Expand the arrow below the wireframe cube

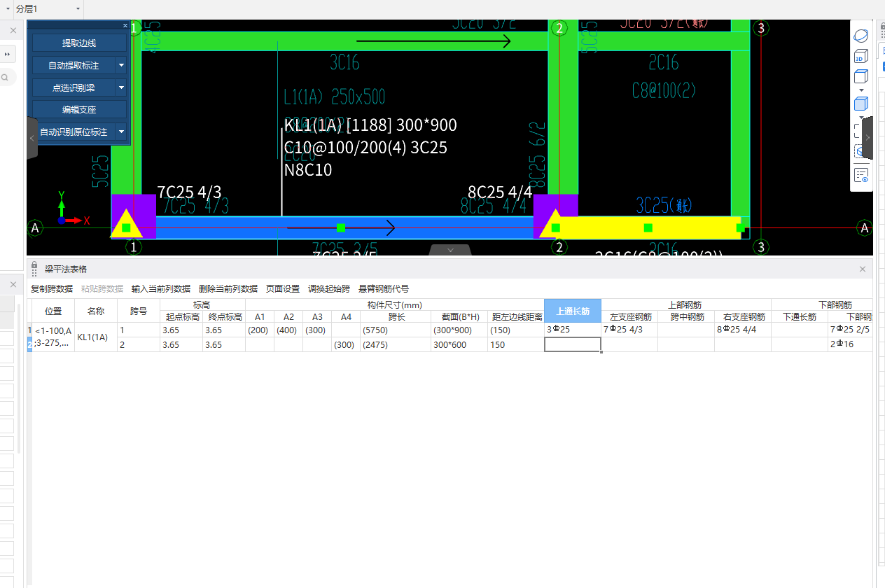click(861, 90)
